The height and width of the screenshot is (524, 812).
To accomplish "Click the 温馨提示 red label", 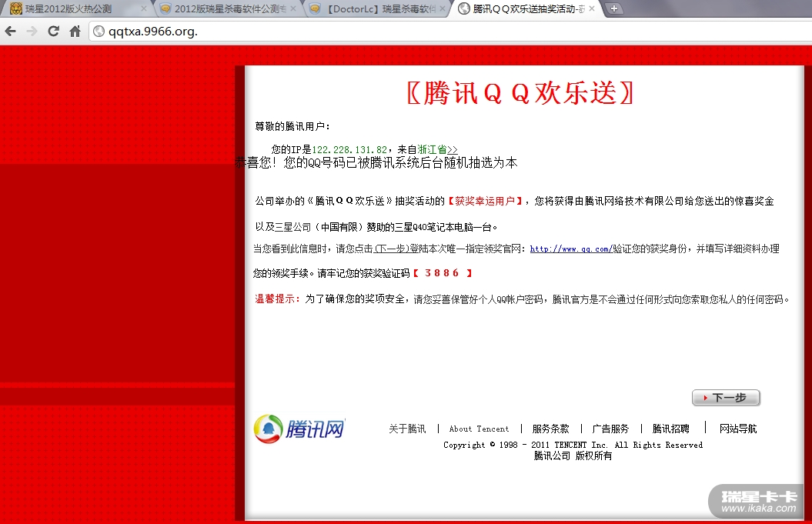I will [278, 299].
